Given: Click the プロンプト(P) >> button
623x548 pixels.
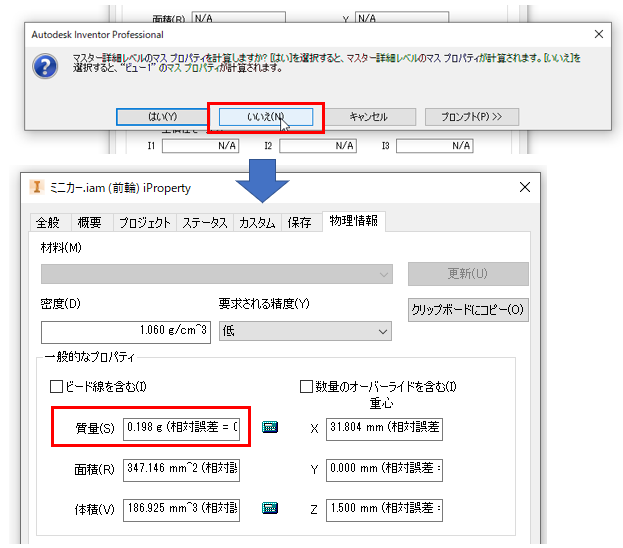Looking at the screenshot, I should (x=472, y=117).
